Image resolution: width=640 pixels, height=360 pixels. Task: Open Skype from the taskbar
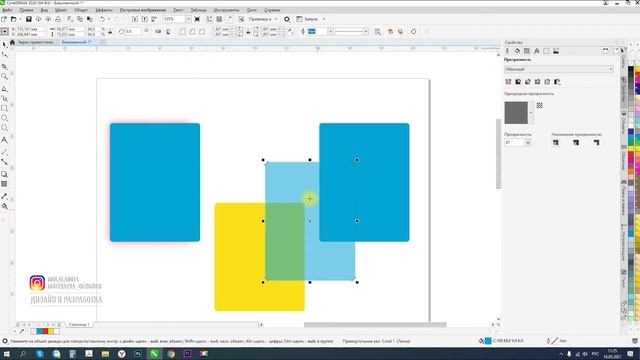(x=40, y=354)
